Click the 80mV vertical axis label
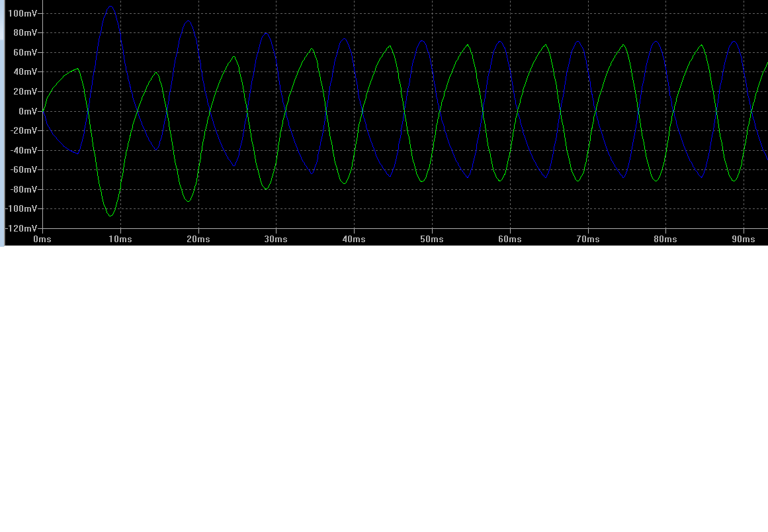Image resolution: width=768 pixels, height=532 pixels. 25,33
